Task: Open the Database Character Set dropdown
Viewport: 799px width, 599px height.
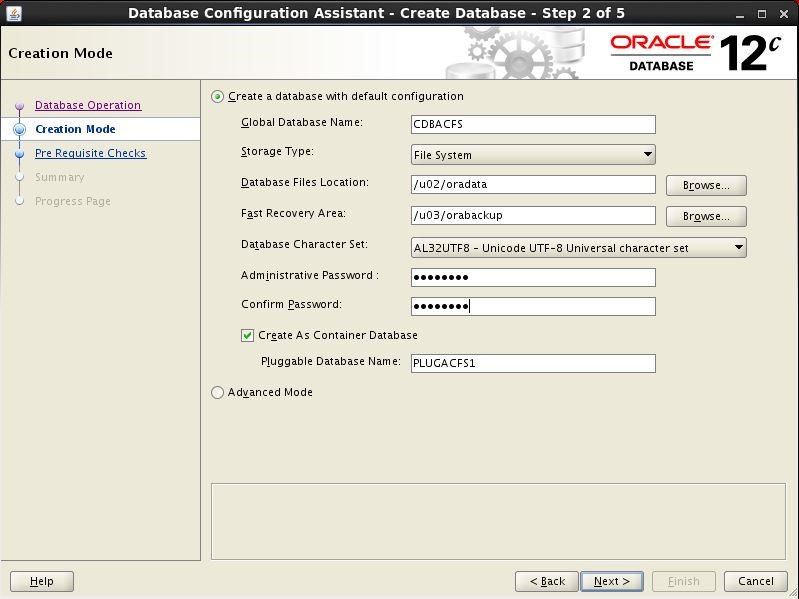Action: click(578, 248)
